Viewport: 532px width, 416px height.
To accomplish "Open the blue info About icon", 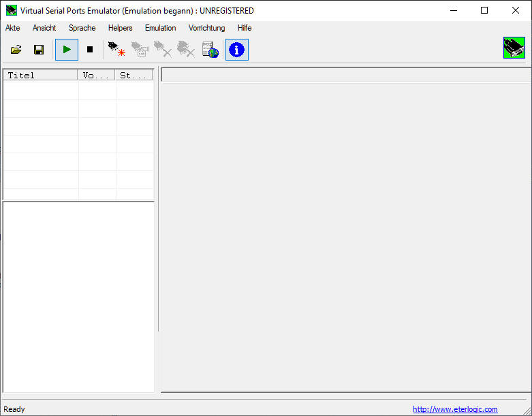I will (237, 50).
